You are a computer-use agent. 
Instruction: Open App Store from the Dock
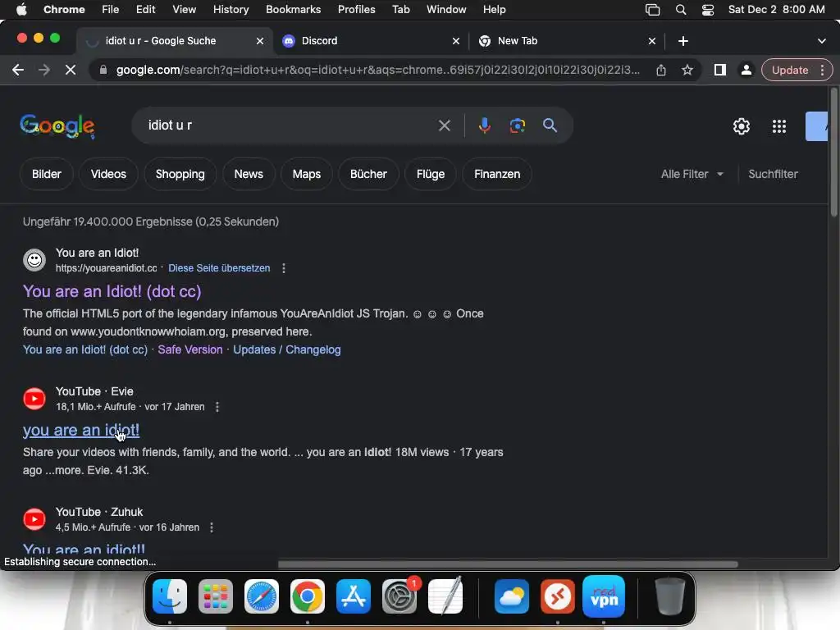354,596
